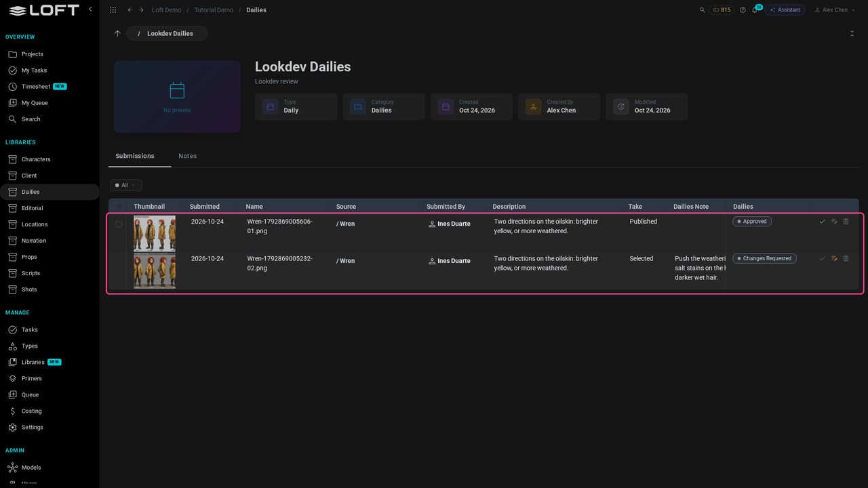The height and width of the screenshot is (488, 868).
Task: Delete the Changes Requested submission row
Action: coord(846,258)
